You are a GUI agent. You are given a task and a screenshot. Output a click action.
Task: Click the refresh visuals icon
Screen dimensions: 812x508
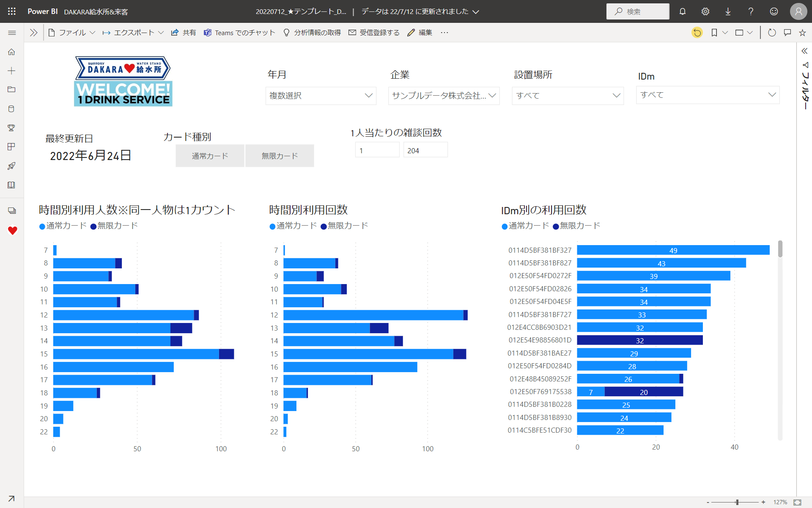771,33
